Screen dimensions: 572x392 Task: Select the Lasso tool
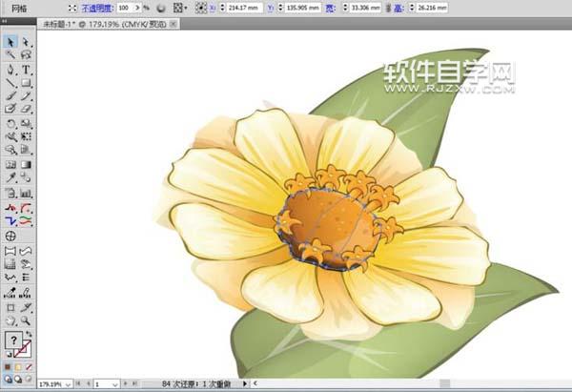27,55
